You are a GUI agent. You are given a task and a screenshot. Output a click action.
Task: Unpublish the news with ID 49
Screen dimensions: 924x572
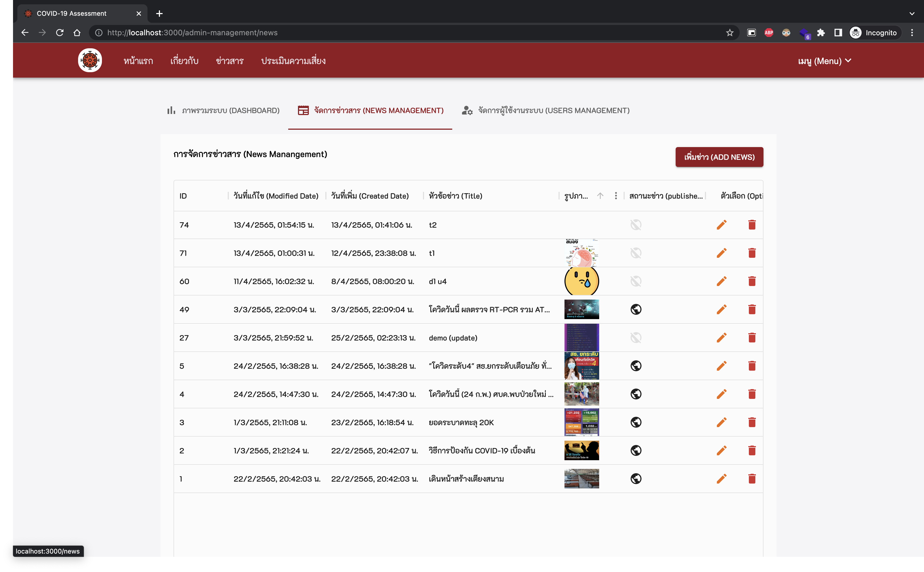tap(636, 309)
